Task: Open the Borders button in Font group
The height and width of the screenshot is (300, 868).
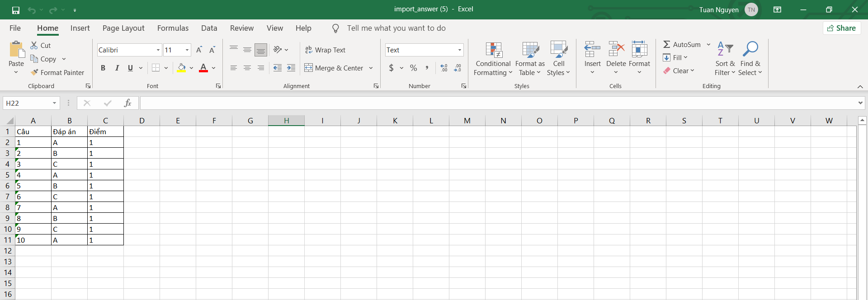Action: pyautogui.click(x=156, y=68)
